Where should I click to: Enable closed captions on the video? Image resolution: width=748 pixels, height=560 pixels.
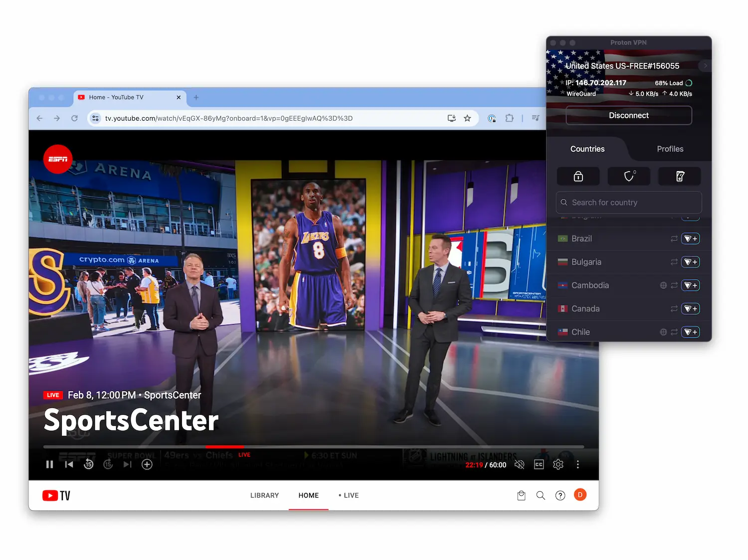539,464
